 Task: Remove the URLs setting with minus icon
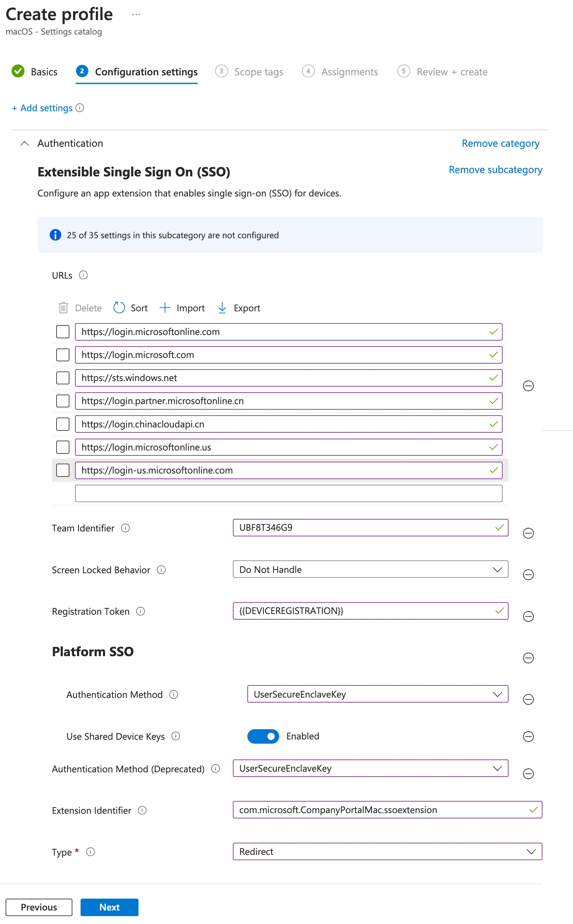pyautogui.click(x=528, y=386)
